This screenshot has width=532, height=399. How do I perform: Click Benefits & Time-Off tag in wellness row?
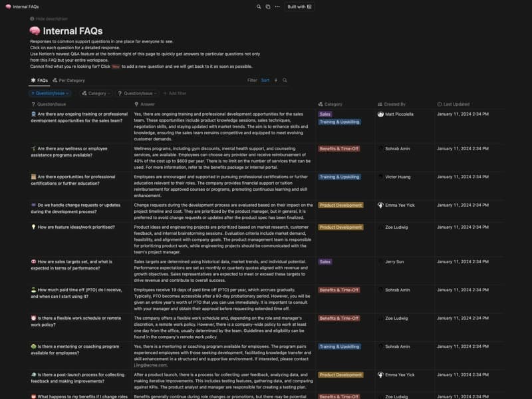pyautogui.click(x=339, y=148)
